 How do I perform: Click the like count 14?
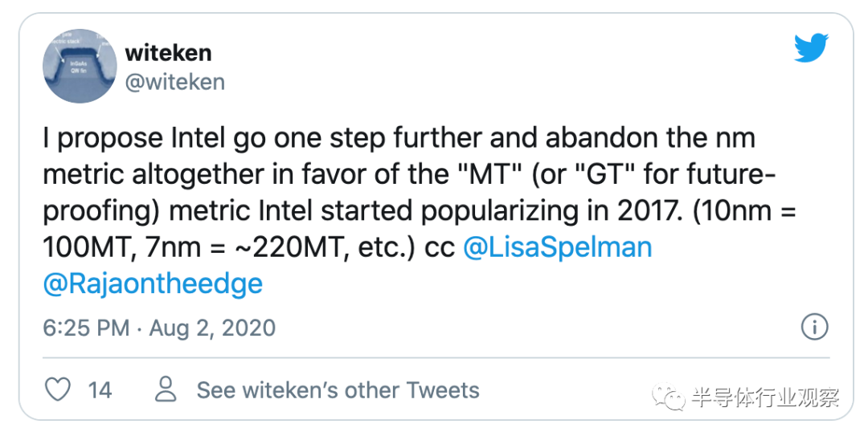(x=100, y=390)
